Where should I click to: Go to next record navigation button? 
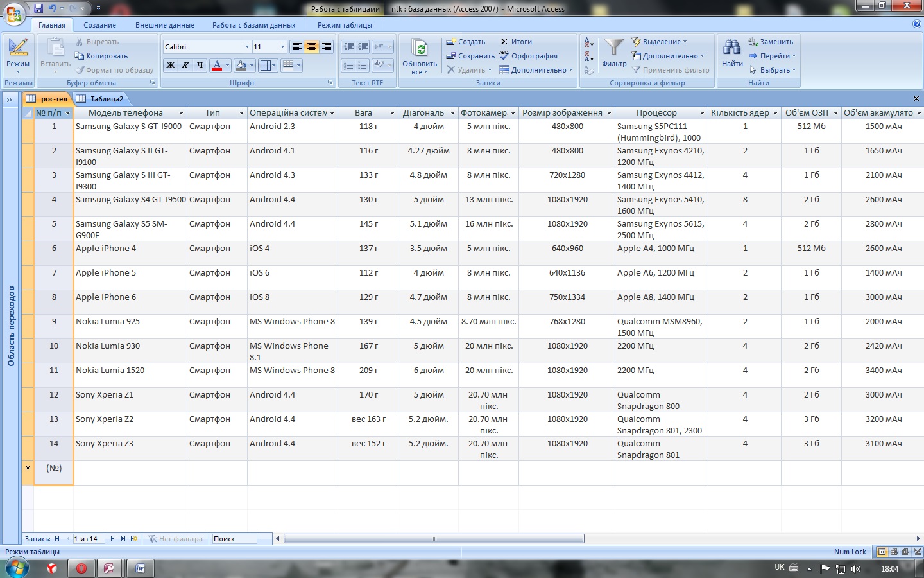(x=112, y=539)
